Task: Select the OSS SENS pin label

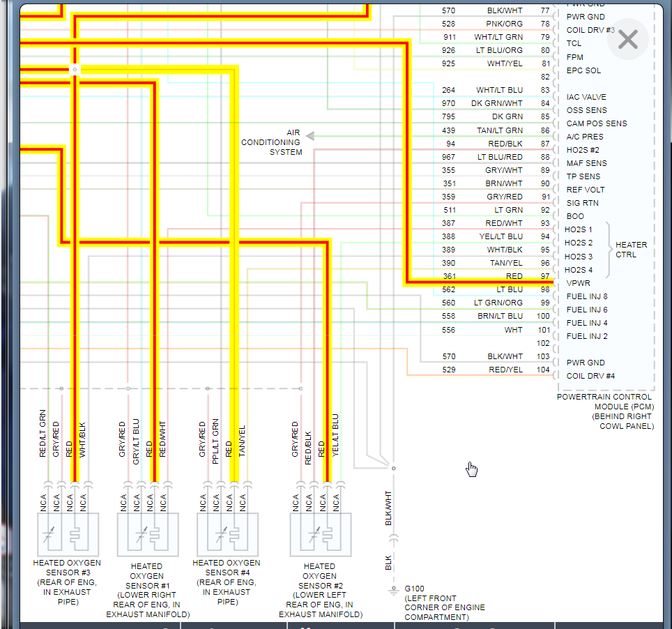Action: [x=586, y=110]
